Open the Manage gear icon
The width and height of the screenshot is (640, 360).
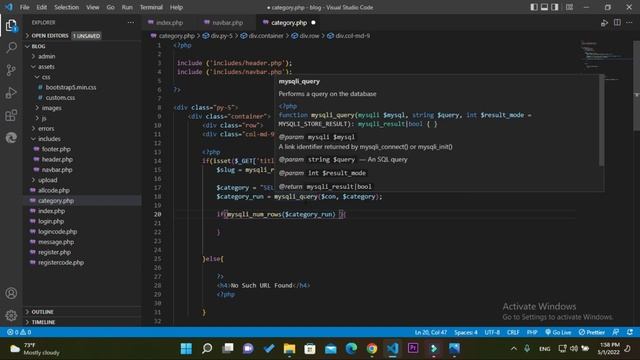point(11,315)
